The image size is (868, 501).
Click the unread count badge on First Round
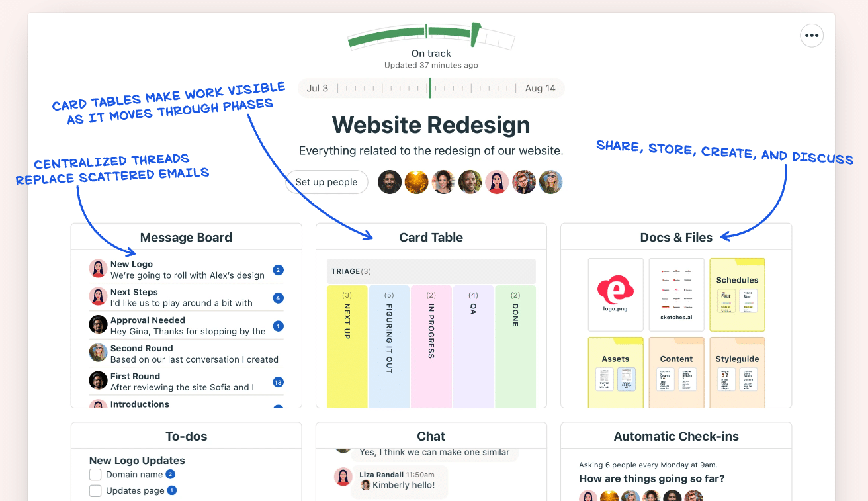click(278, 381)
